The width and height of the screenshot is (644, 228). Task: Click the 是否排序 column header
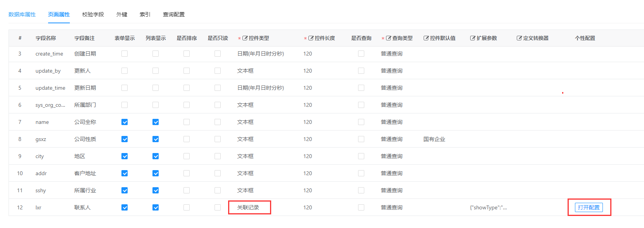[187, 38]
